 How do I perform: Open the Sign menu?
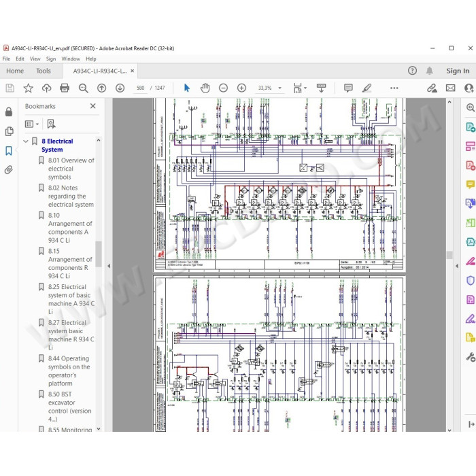click(51, 59)
